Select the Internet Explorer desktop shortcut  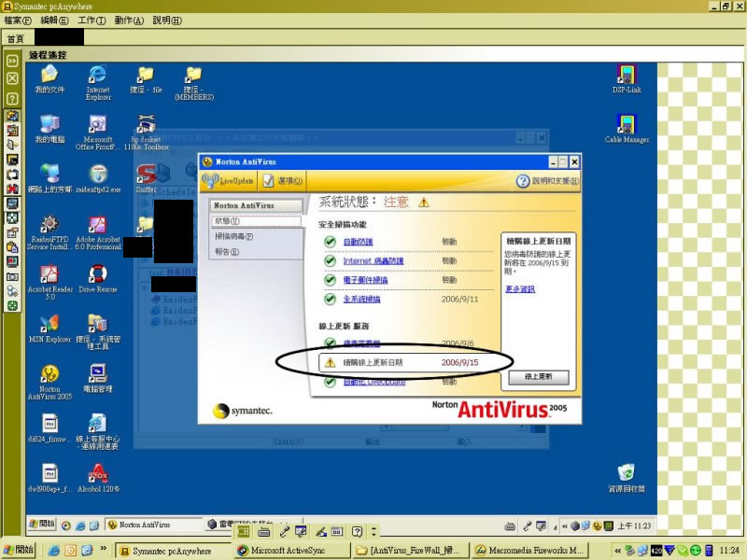(x=98, y=82)
